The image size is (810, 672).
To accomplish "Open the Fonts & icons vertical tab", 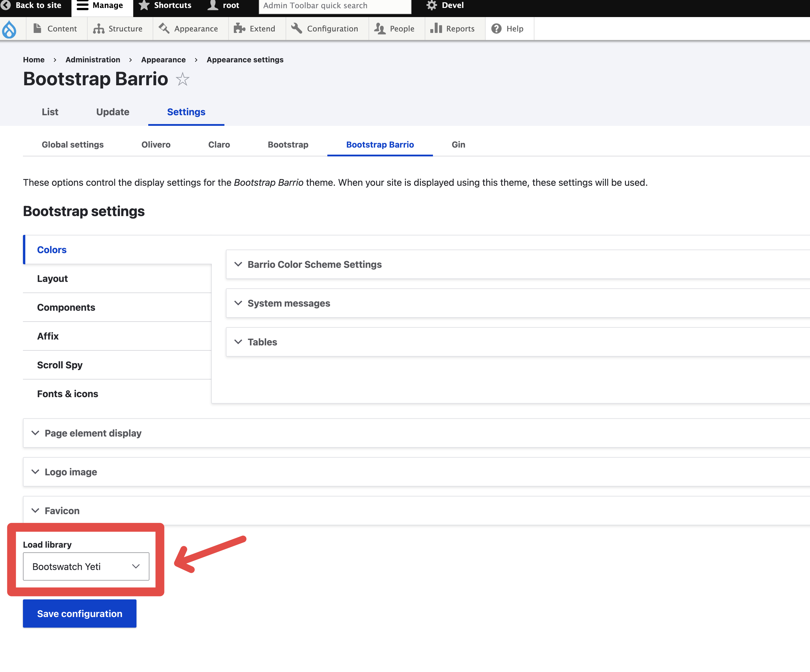I will (68, 394).
